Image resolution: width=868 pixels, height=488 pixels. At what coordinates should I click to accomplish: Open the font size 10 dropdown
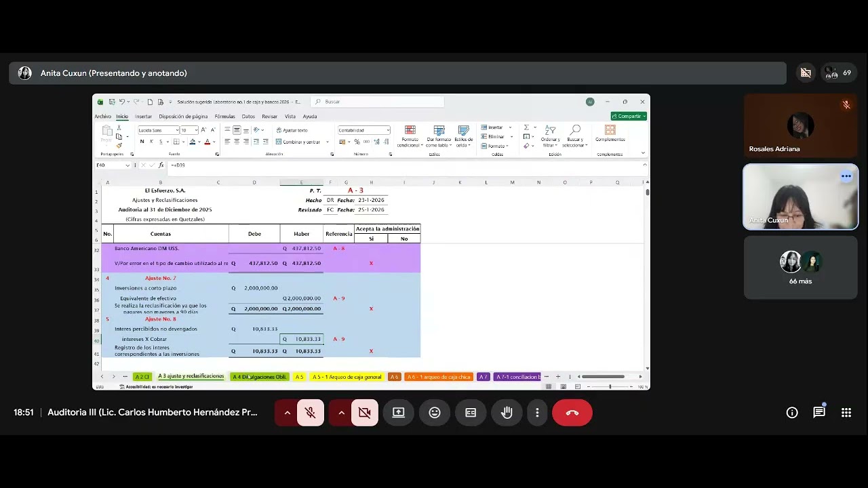coord(196,130)
